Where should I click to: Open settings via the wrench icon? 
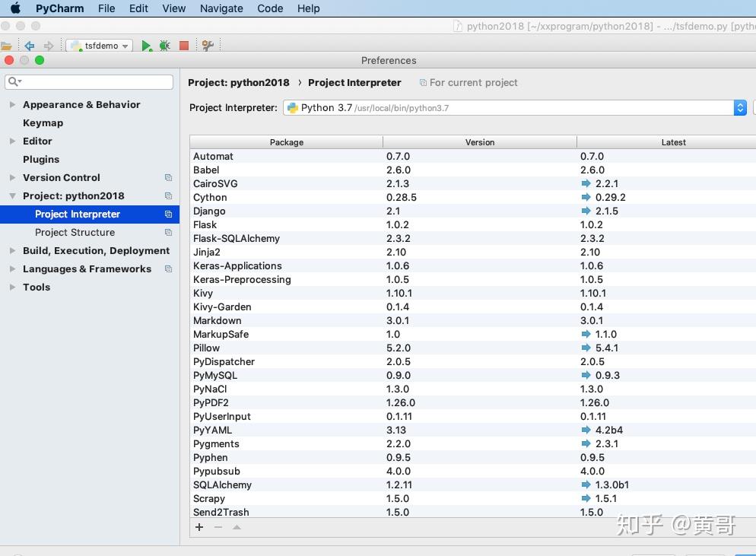[208, 46]
